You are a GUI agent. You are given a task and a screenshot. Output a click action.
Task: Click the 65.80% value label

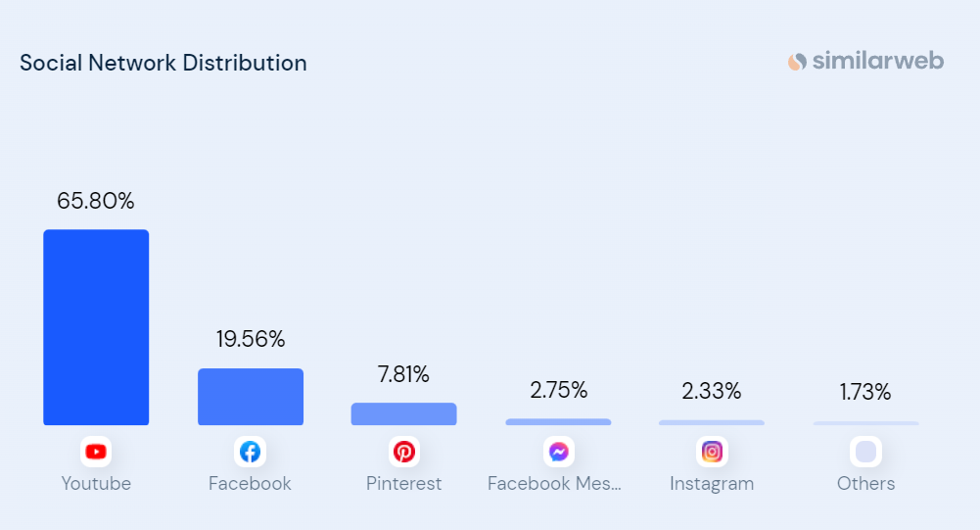(x=96, y=202)
